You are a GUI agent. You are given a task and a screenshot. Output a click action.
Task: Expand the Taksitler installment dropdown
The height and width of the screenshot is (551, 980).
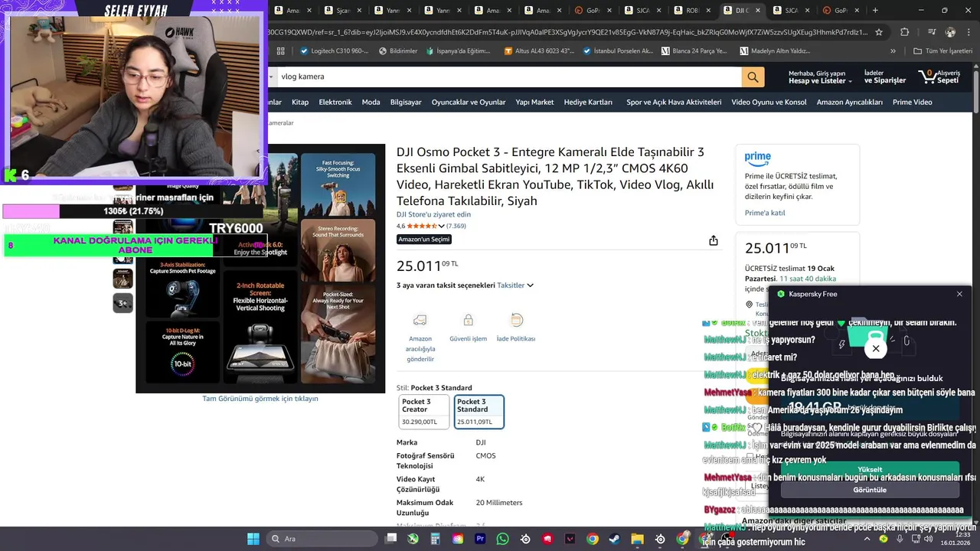click(x=515, y=285)
